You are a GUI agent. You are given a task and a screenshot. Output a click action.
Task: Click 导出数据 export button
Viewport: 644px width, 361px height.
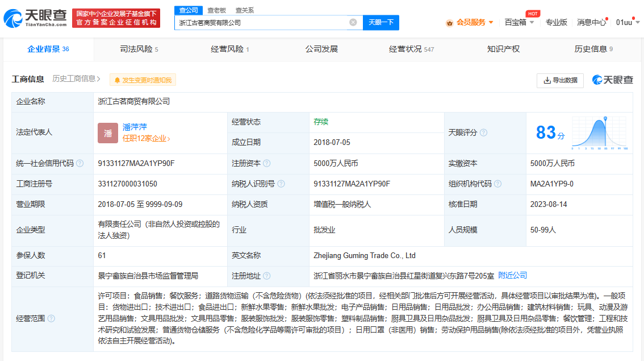point(560,80)
